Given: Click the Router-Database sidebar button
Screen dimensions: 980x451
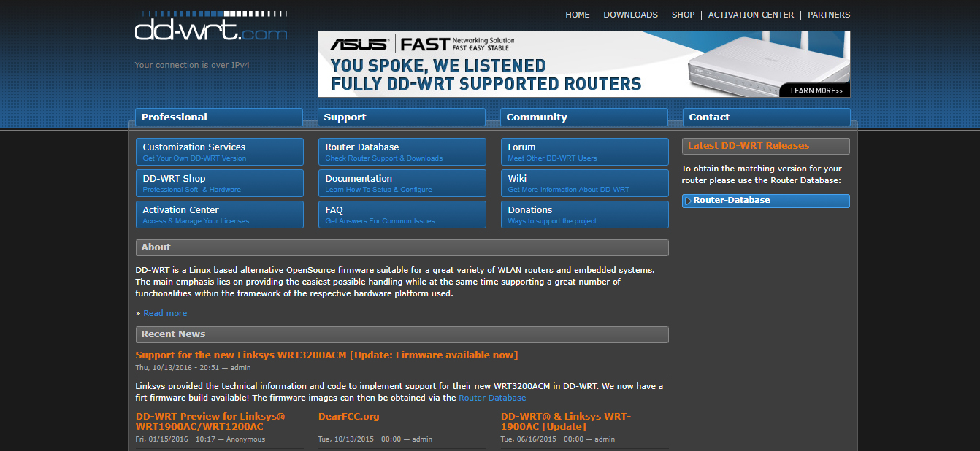Looking at the screenshot, I should (x=766, y=201).
